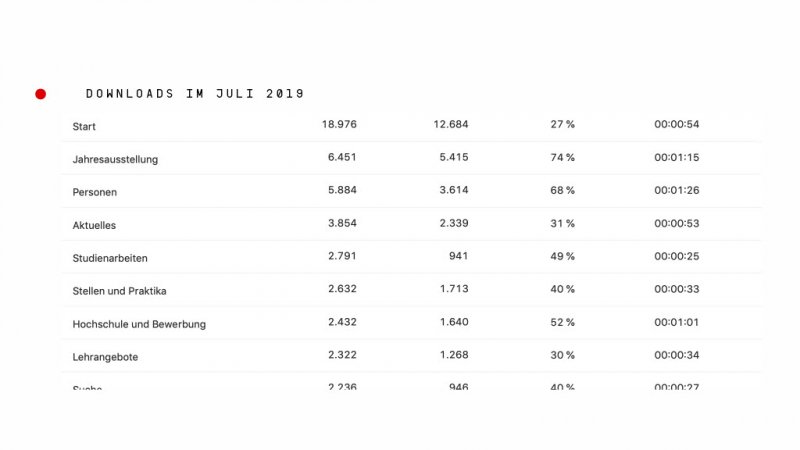
Task: Open Stellen und Praktika entry
Action: click(x=119, y=291)
